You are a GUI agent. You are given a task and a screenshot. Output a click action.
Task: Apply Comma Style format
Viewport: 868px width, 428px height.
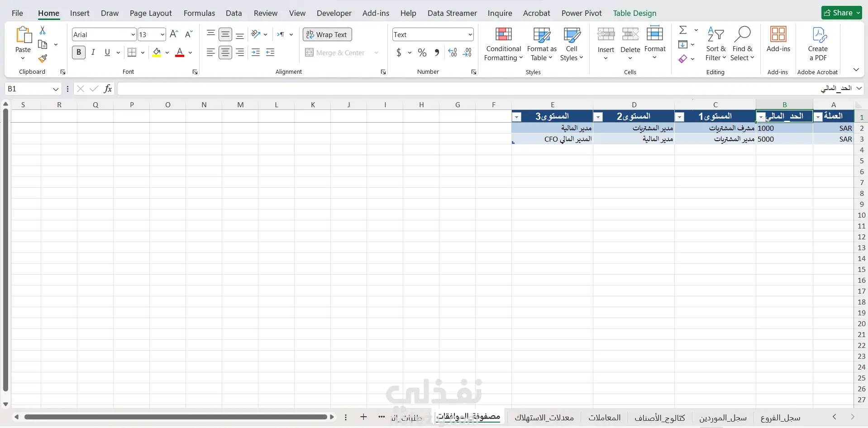437,52
